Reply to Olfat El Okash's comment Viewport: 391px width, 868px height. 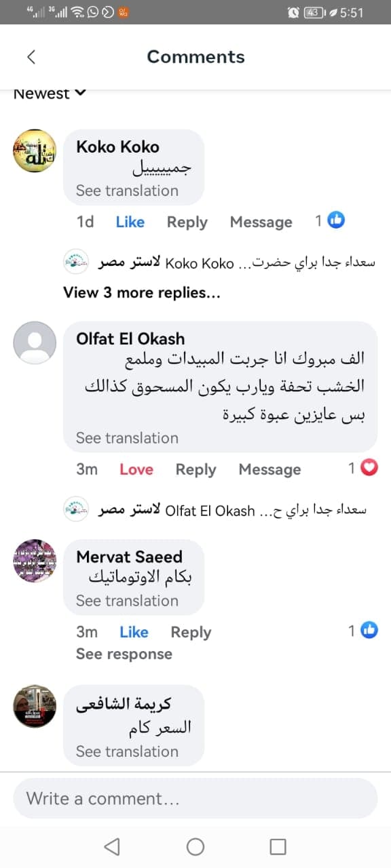pyautogui.click(x=195, y=469)
